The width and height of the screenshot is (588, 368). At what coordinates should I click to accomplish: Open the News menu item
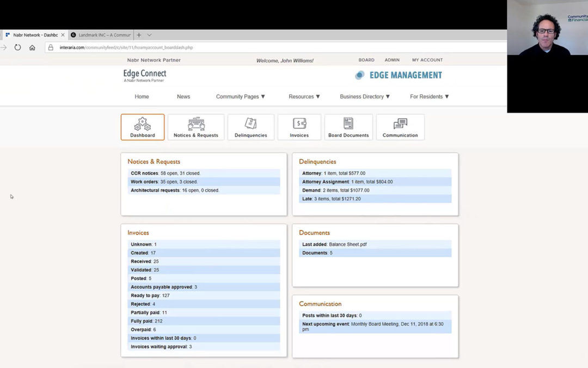point(183,96)
